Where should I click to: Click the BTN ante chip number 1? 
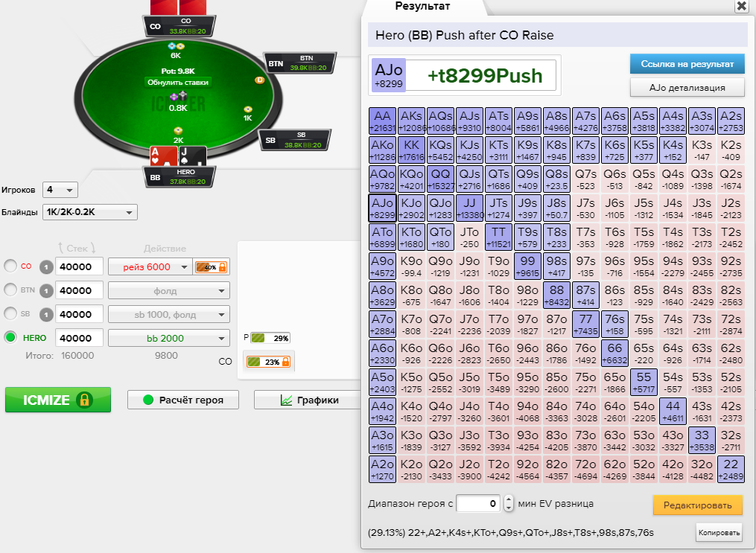coord(45,291)
